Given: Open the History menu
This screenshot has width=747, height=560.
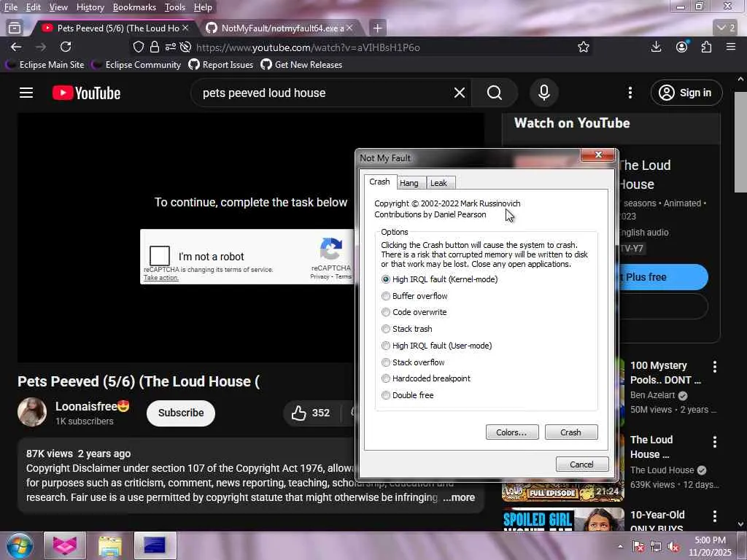Looking at the screenshot, I should click(x=90, y=7).
